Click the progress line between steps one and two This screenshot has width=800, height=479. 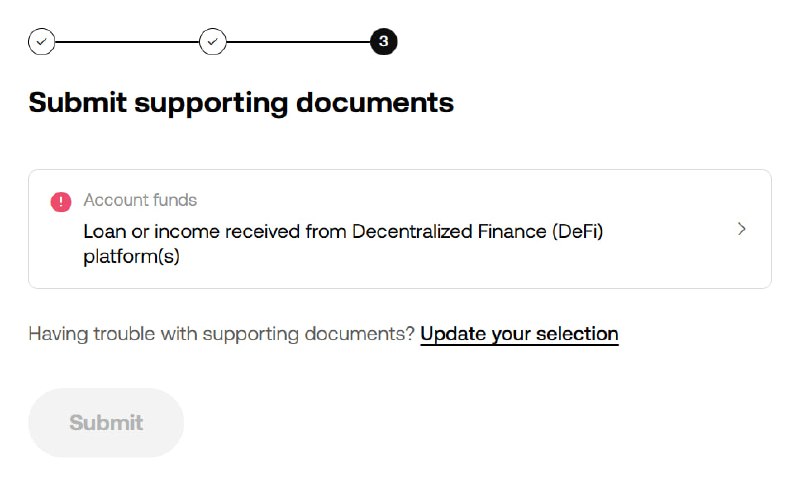point(127,42)
